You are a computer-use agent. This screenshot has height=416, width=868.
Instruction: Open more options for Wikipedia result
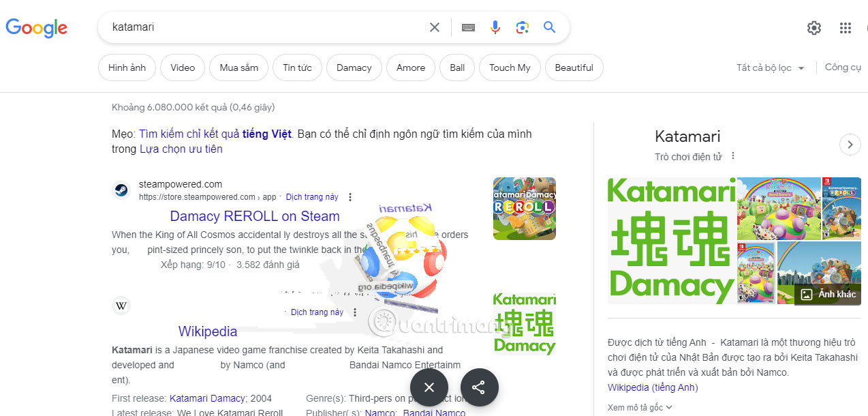pyautogui.click(x=355, y=312)
